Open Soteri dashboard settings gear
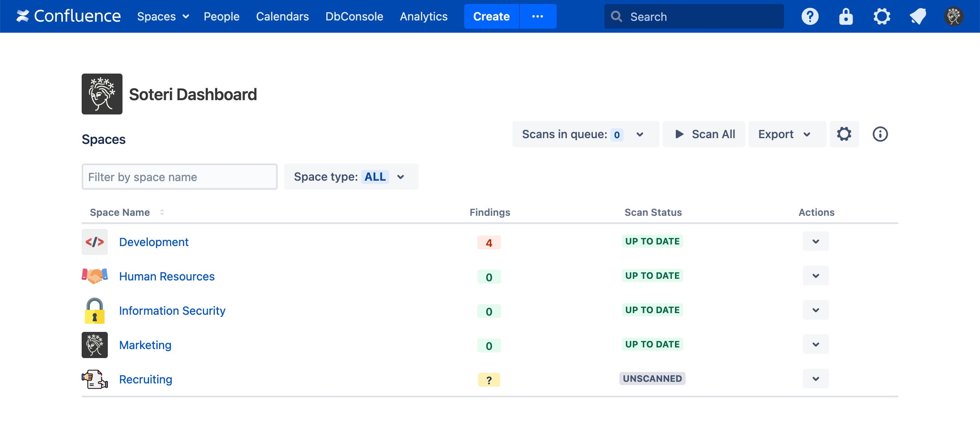Image resolution: width=980 pixels, height=439 pixels. (844, 134)
